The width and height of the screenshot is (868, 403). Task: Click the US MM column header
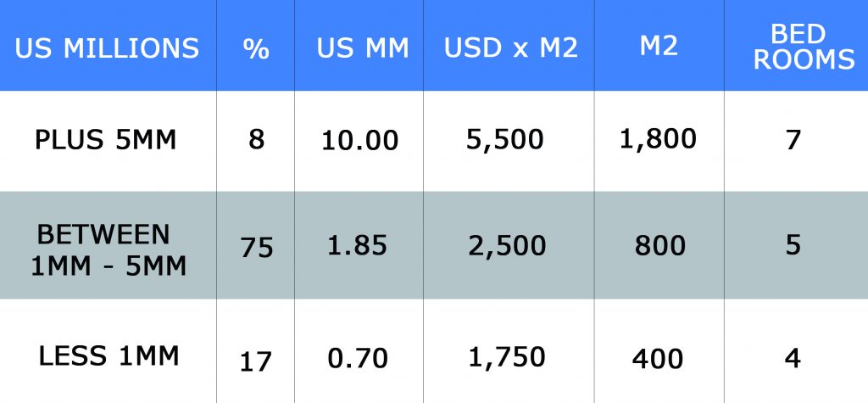pyautogui.click(x=363, y=48)
